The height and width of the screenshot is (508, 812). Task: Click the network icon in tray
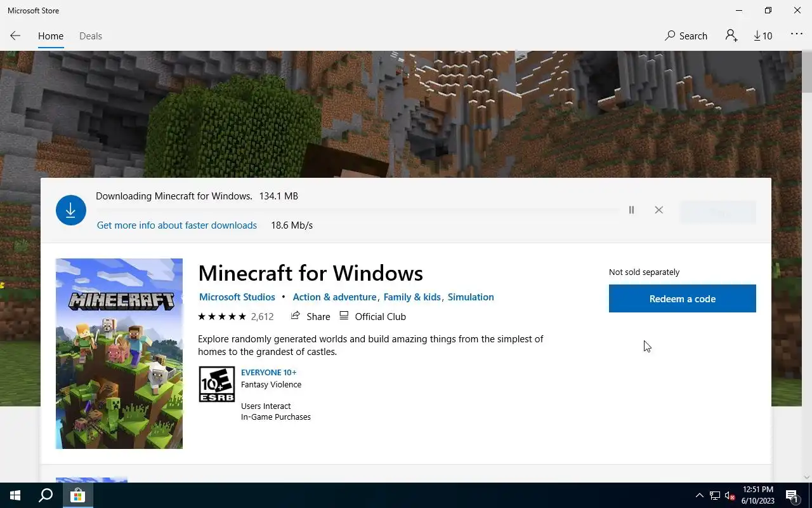pyautogui.click(x=715, y=496)
